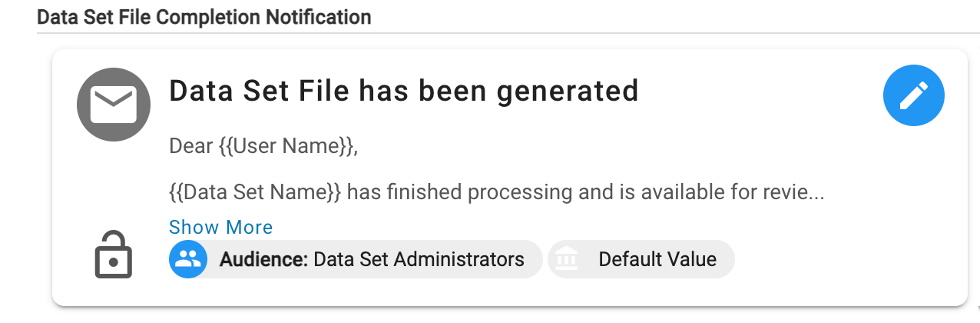The height and width of the screenshot is (323, 980).
Task: Click the {{Data Set Name}} placeholder
Action: [255, 191]
